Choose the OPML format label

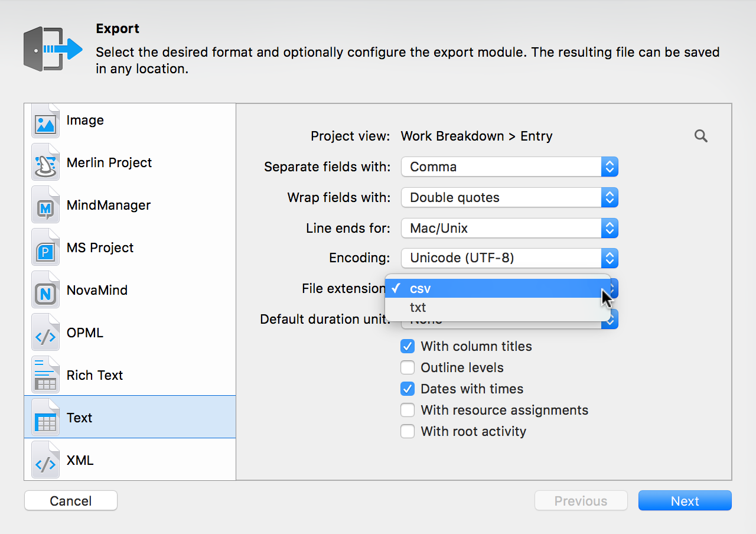pos(85,333)
